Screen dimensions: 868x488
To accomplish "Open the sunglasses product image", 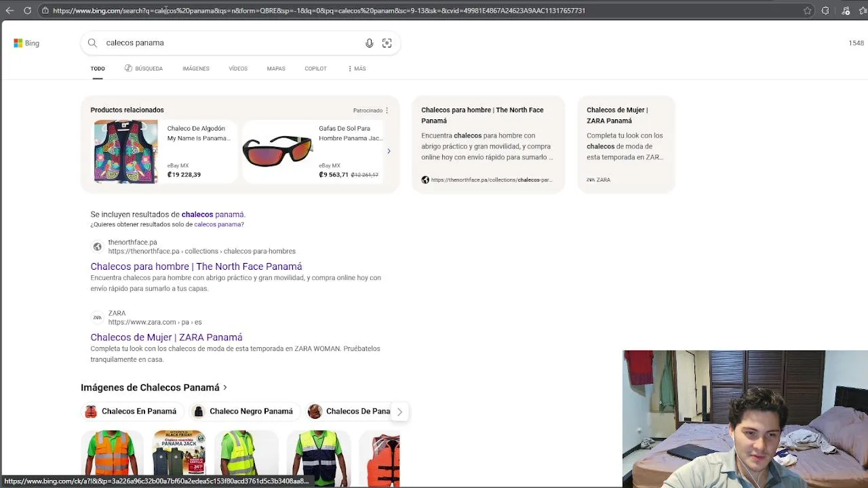I will (277, 151).
